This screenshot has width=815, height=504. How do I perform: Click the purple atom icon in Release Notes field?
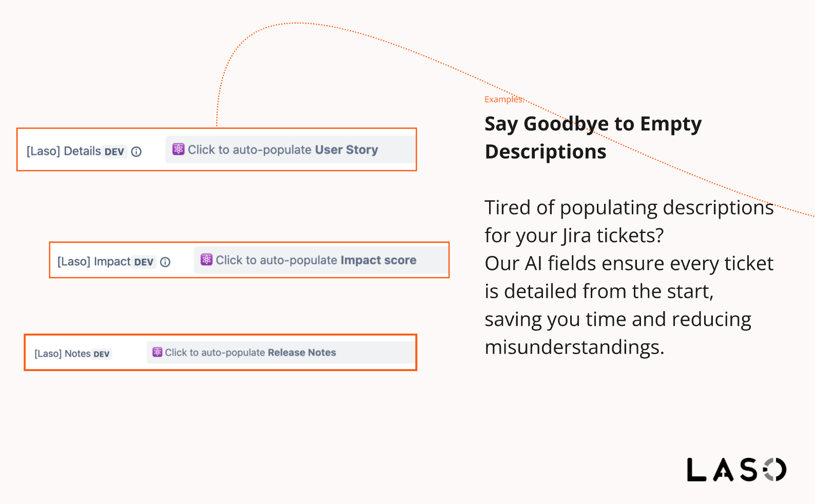click(158, 352)
